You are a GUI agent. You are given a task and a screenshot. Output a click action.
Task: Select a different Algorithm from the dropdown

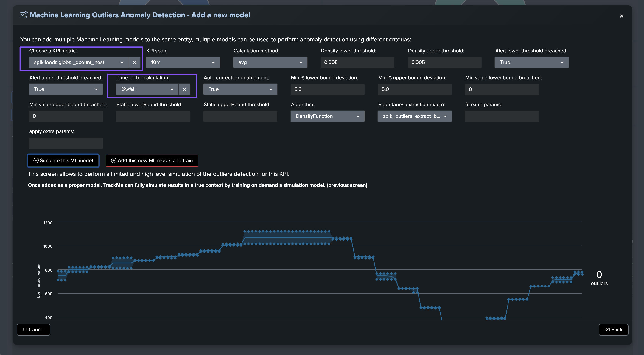tap(327, 116)
